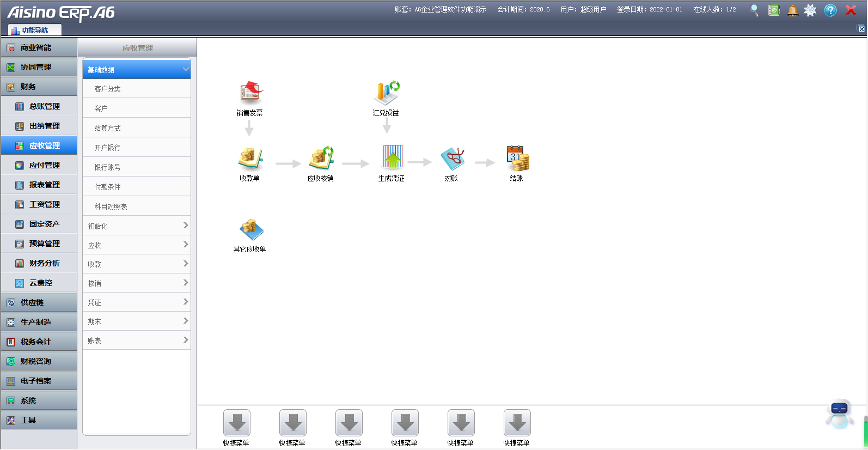Open the 科目对照表 link
This screenshot has height=450, width=868.
point(111,206)
